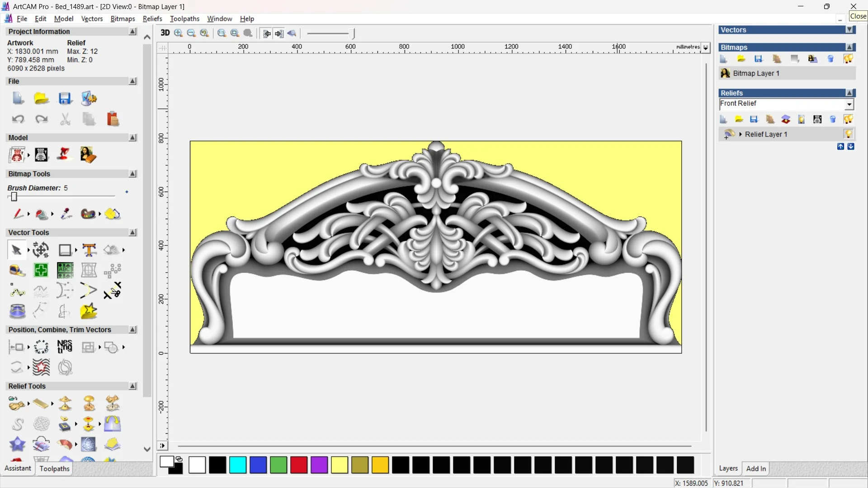Expand the Vectors panel
The height and width of the screenshot is (488, 868).
[849, 30]
